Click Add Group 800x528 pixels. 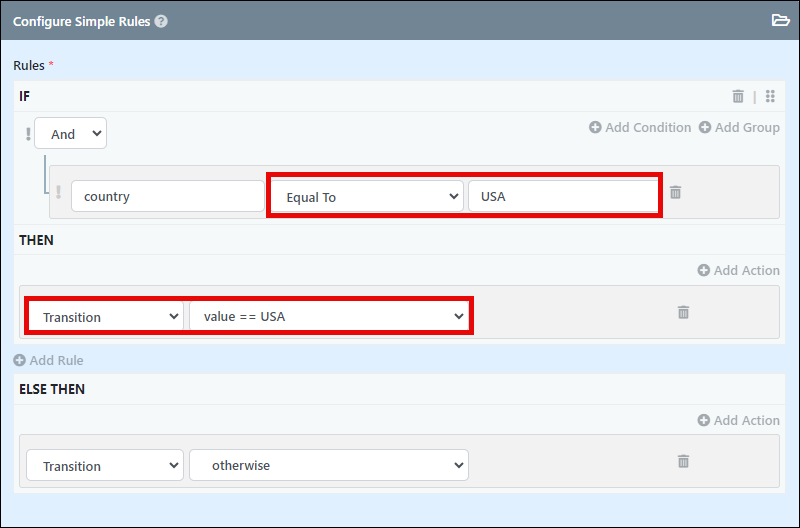click(x=739, y=128)
